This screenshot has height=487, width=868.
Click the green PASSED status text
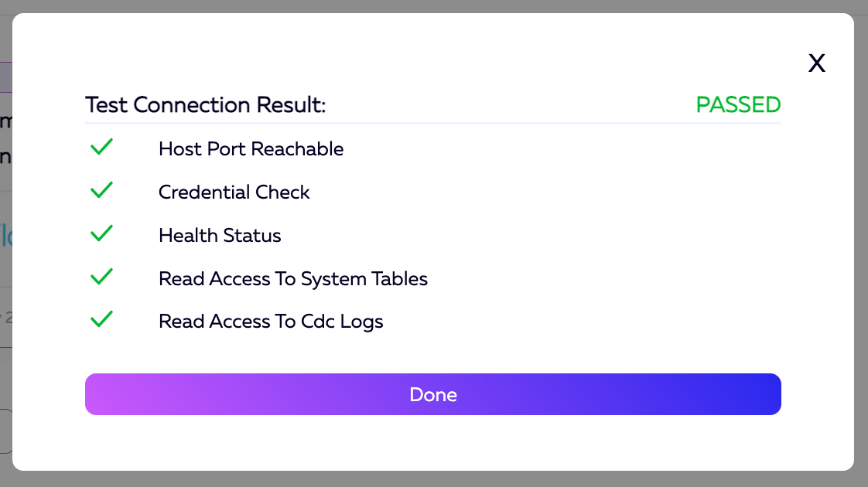pyautogui.click(x=738, y=105)
